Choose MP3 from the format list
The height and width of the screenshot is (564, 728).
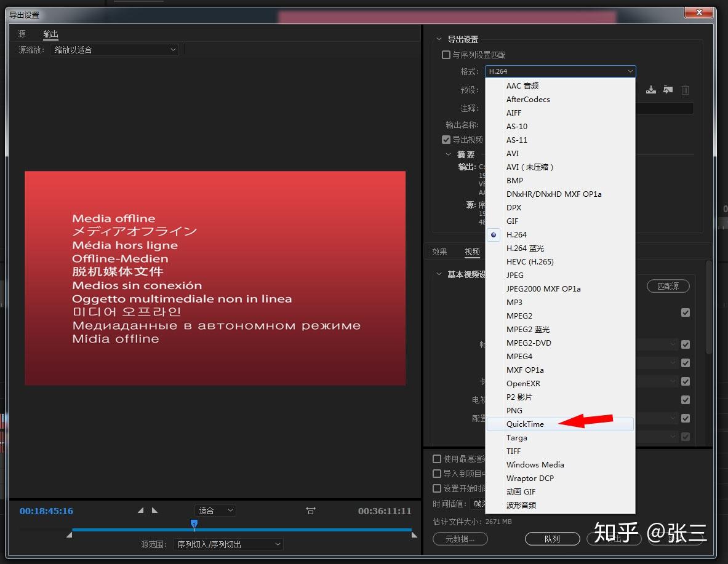pyautogui.click(x=561, y=302)
